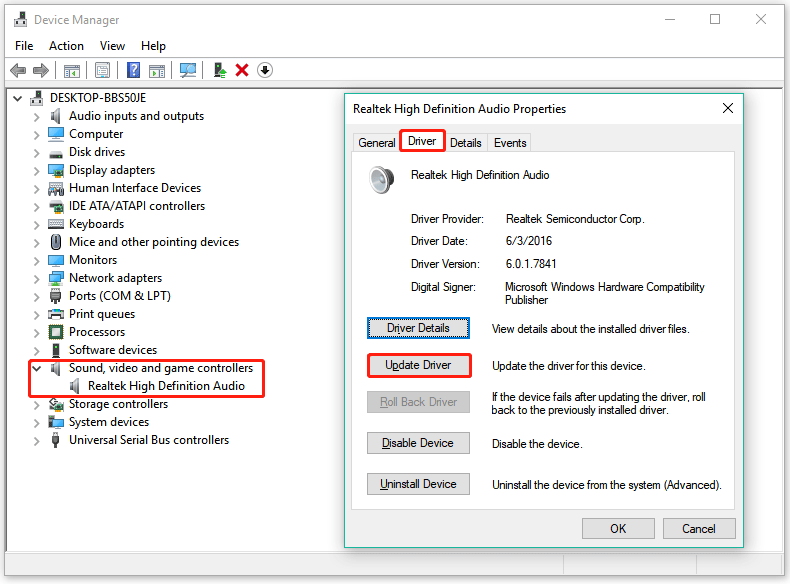Click the Mice and other pointing devices icon
The image size is (790, 584).
coord(56,242)
